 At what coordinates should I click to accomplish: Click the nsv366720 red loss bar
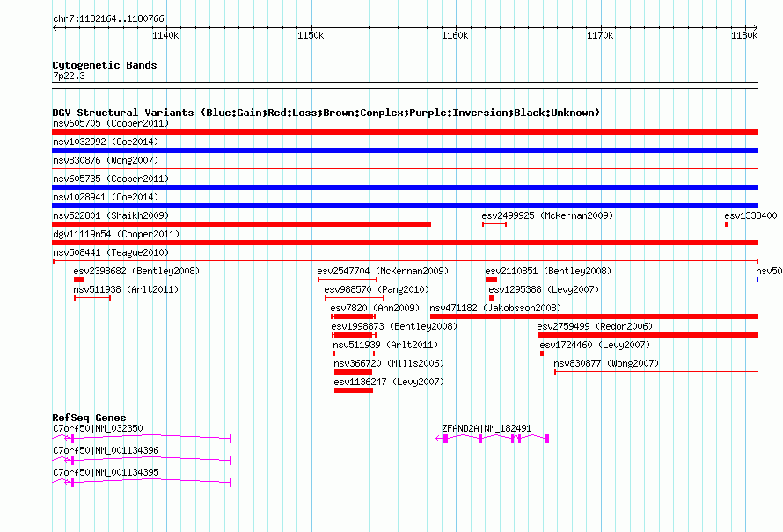click(x=353, y=372)
